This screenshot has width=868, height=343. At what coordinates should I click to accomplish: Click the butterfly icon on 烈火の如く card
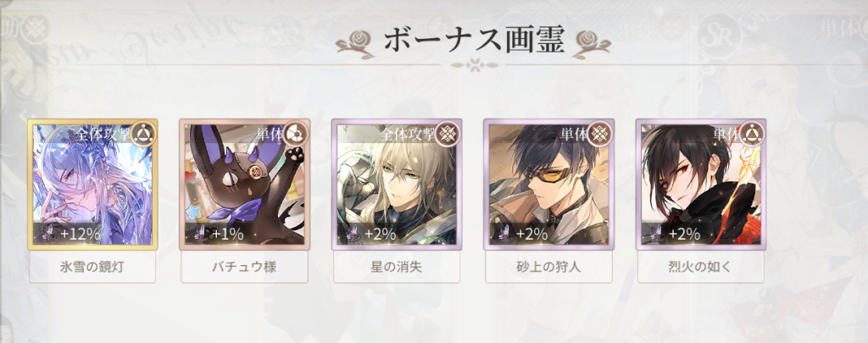pyautogui.click(x=657, y=233)
